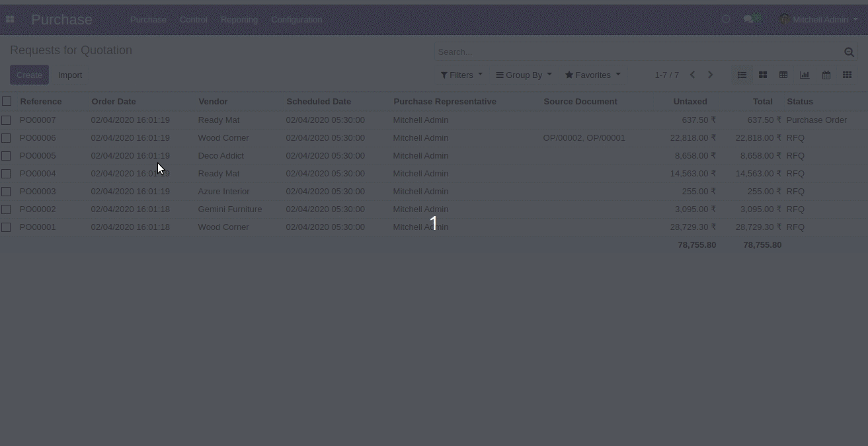
Task: Switch to kanban view
Action: pos(763,75)
